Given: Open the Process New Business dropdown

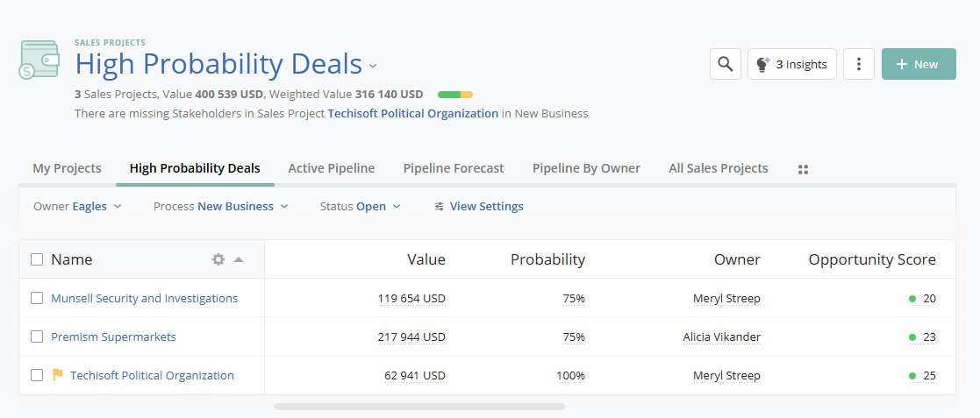Looking at the screenshot, I should coord(220,207).
